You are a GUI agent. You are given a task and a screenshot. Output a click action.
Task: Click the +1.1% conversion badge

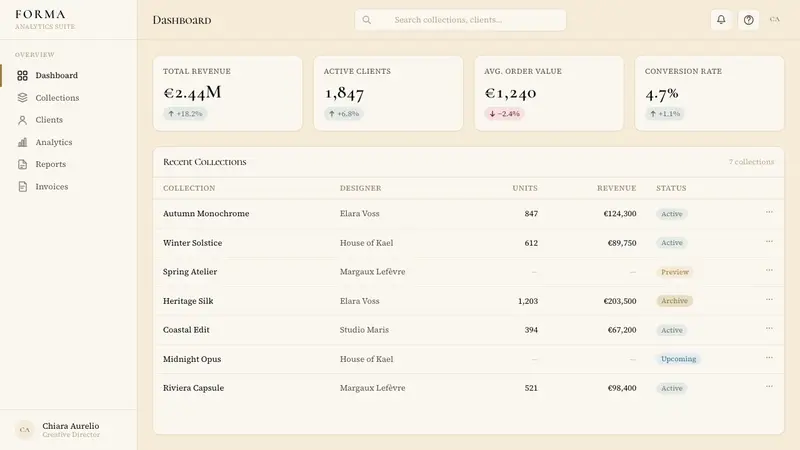(x=665, y=114)
